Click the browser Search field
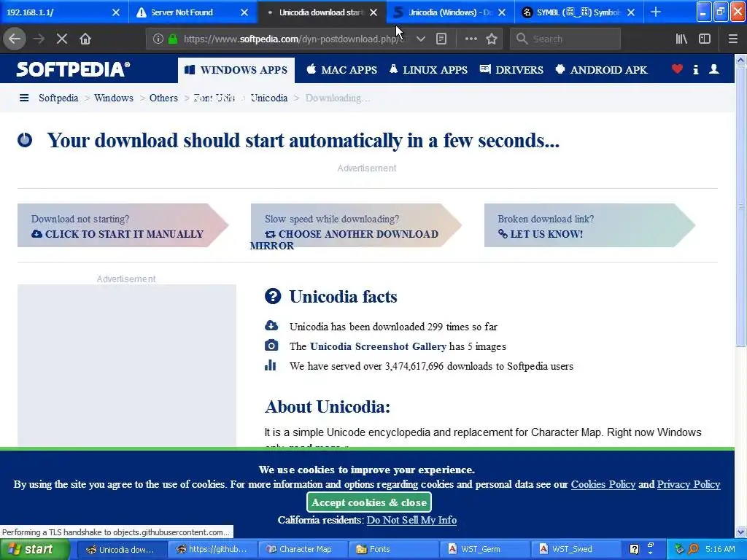 pos(565,39)
